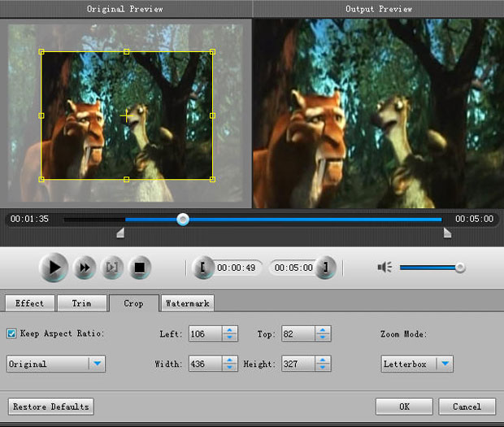Increase the Width crop value
504x427 pixels.
pyautogui.click(x=230, y=360)
